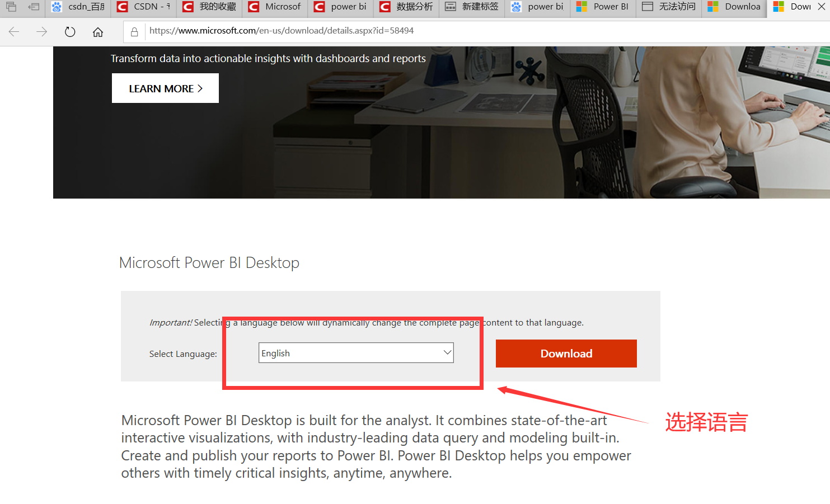830x504 pixels.
Task: Refresh the current page
Action: 70,32
